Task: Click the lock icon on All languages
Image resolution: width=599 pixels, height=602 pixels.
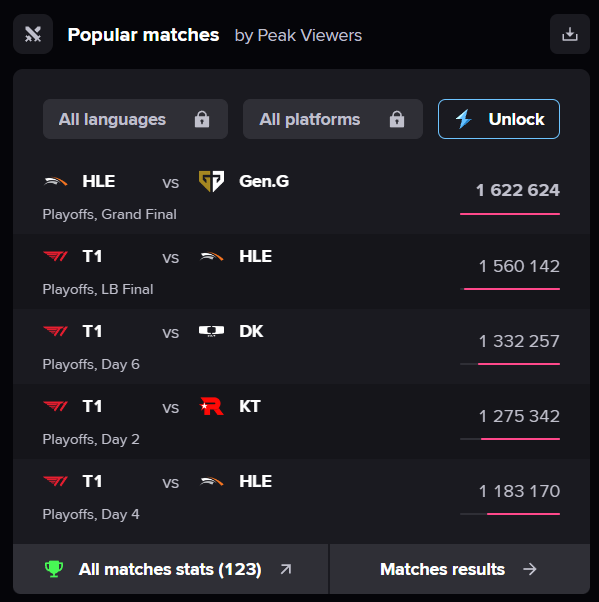Action: pos(202,119)
